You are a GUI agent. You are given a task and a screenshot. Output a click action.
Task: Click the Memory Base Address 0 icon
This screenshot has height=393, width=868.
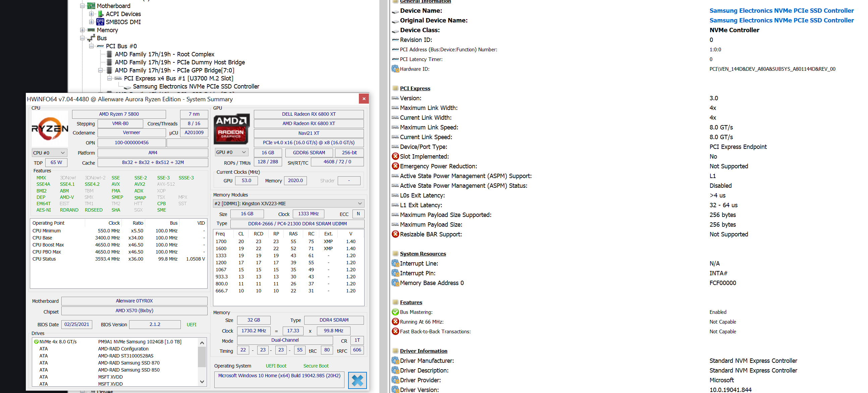point(395,283)
